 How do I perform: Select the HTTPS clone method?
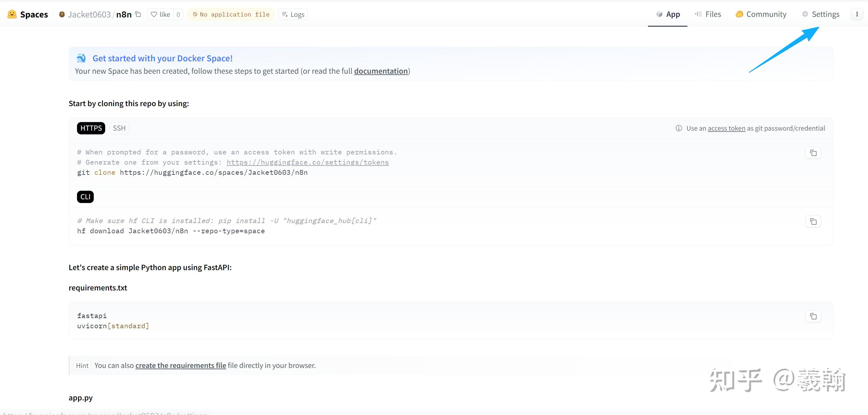[91, 128]
